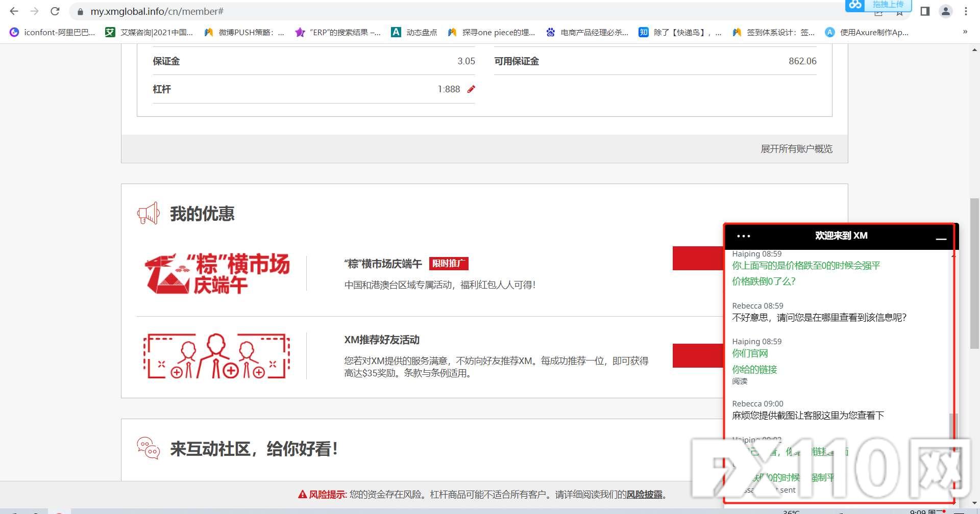Open the XM推荐好友活动 illustration

click(x=217, y=356)
